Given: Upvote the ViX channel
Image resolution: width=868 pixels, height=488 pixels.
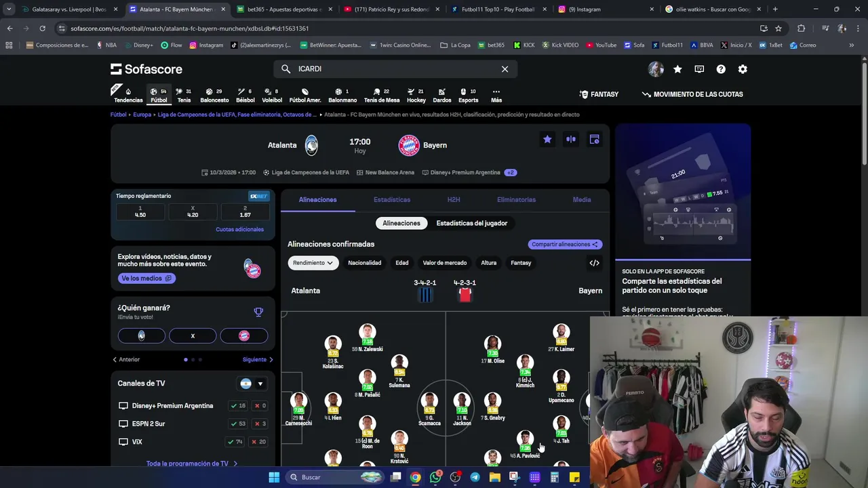Looking at the screenshot, I should [235, 442].
